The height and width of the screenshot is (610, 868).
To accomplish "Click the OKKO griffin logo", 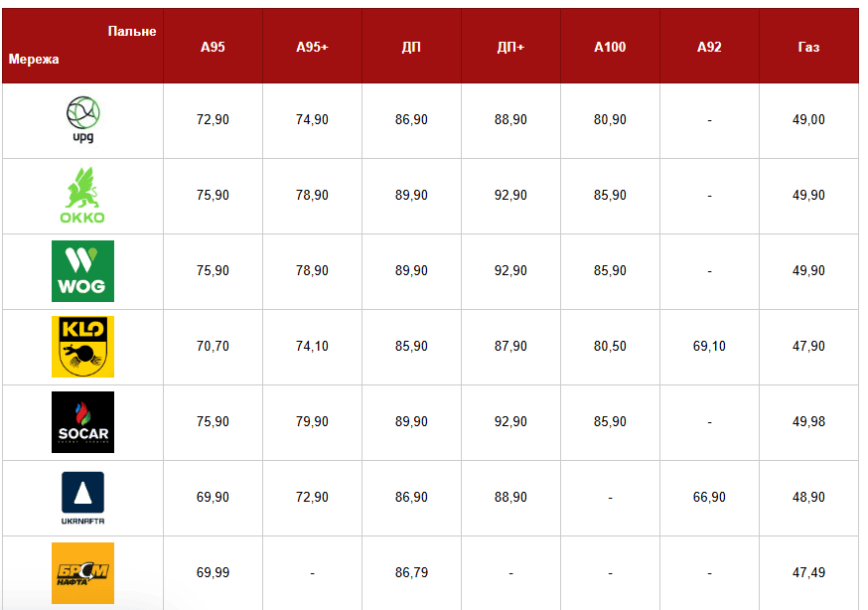I will click(x=82, y=196).
